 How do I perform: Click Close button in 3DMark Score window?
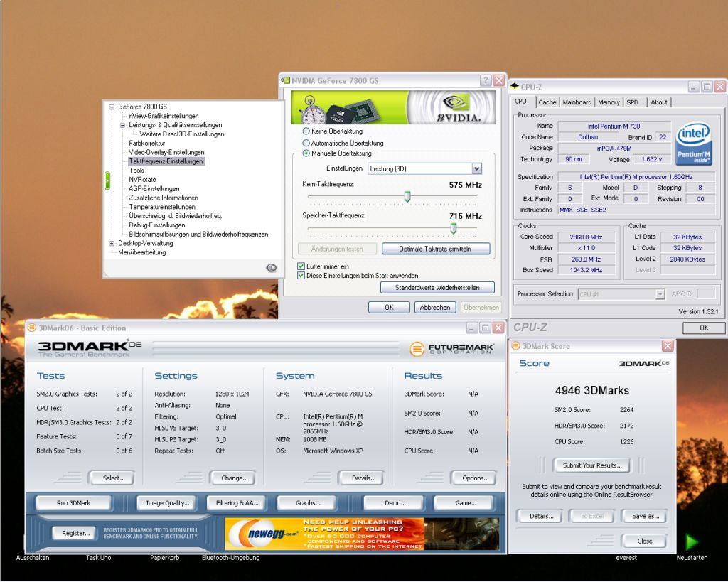point(645,541)
